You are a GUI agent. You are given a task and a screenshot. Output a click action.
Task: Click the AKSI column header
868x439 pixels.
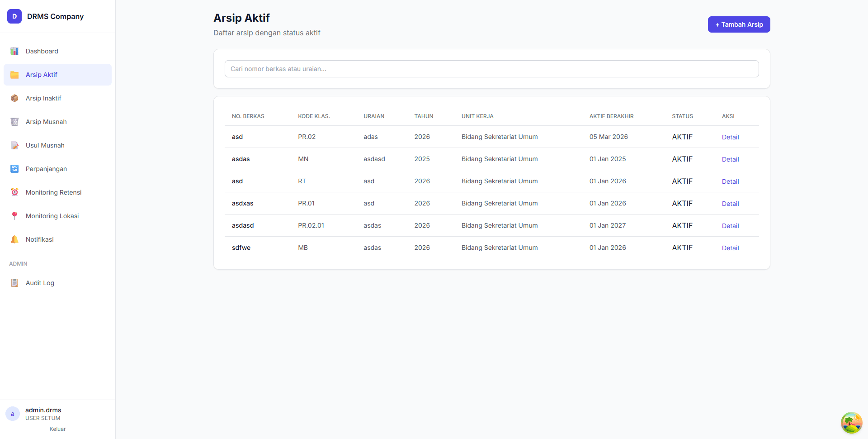tap(728, 116)
